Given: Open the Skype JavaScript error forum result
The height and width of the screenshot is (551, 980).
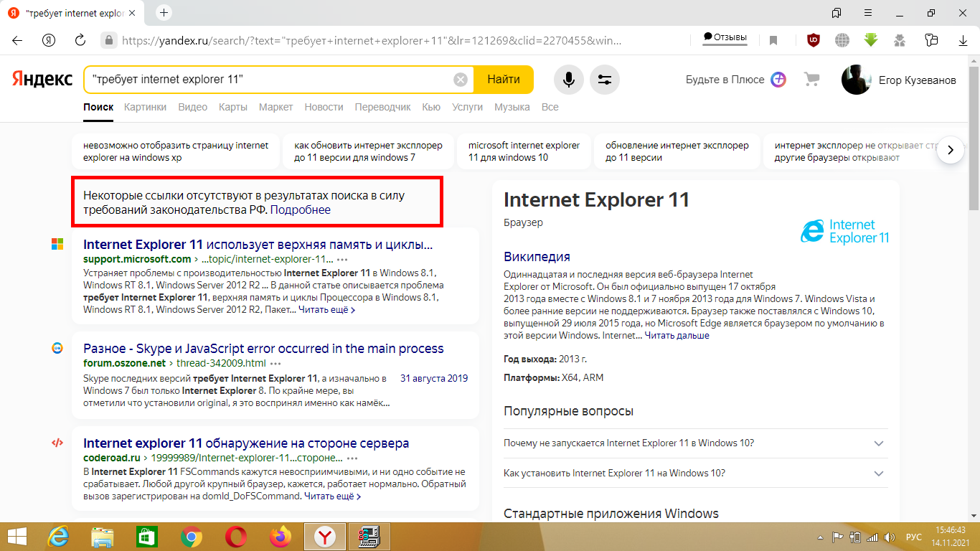Looking at the screenshot, I should 263,349.
